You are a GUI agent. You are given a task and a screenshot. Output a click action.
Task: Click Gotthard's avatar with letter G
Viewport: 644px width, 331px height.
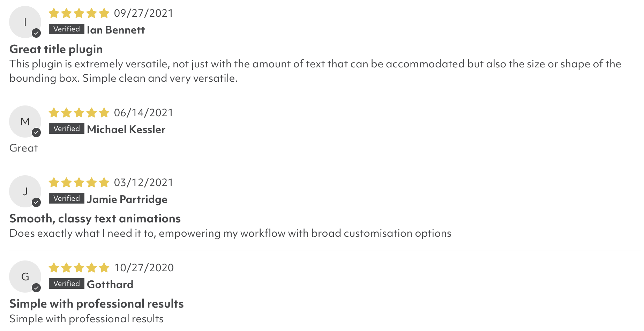coord(25,277)
